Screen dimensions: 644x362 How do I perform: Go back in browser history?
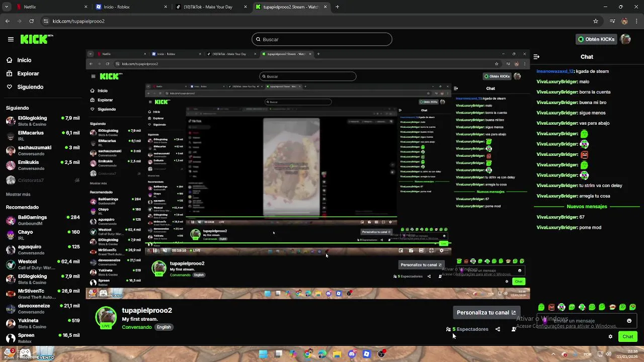tap(7, 21)
